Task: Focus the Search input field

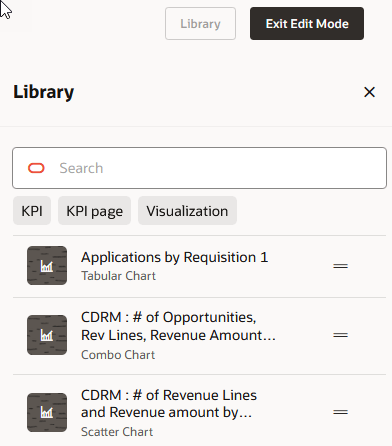Action: (x=199, y=168)
